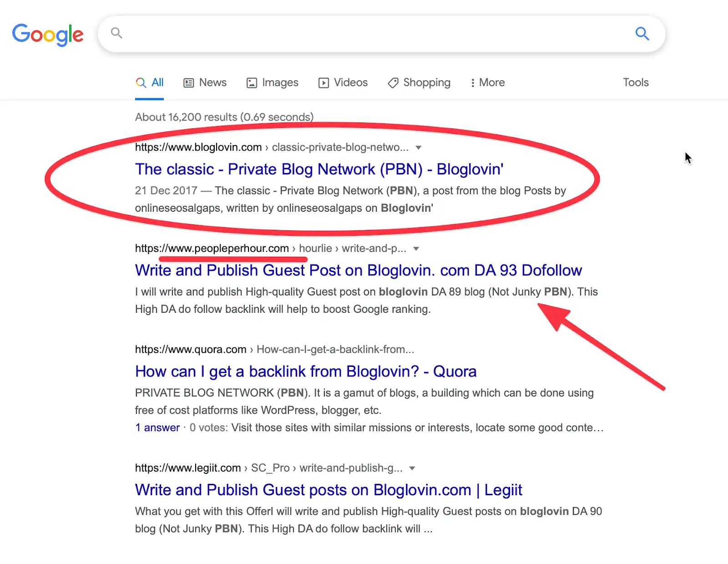Open 'Write and Publish Guest Post on Bloglovin' result
This screenshot has width=728, height=564.
(359, 270)
